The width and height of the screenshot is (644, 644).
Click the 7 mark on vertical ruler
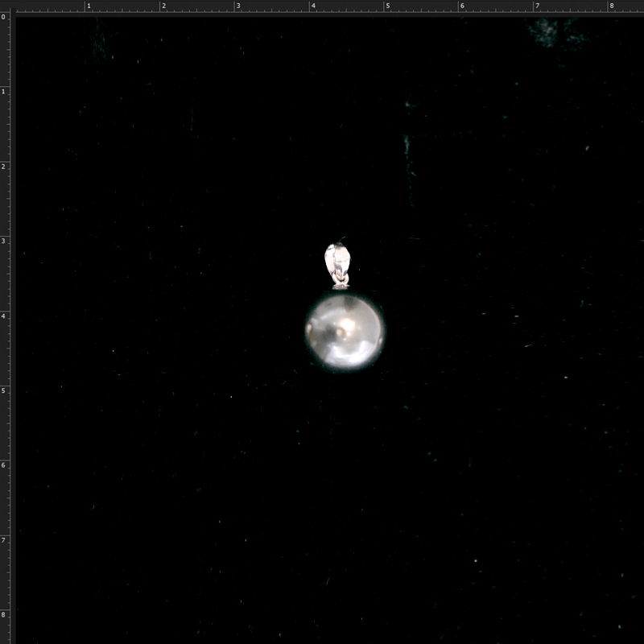3,540
